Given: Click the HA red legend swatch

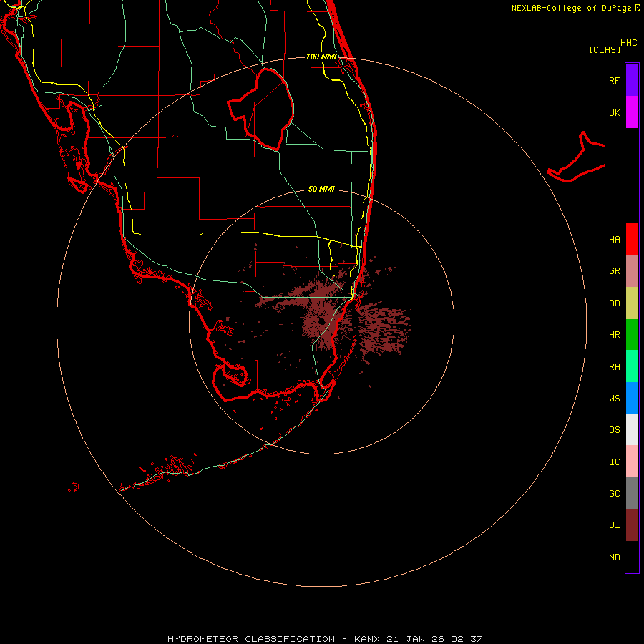Looking at the screenshot, I should coord(632,239).
